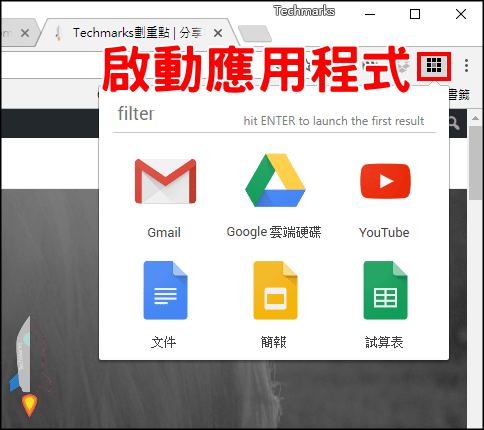Click the YouTube label text
484x430 pixels.
(x=384, y=232)
